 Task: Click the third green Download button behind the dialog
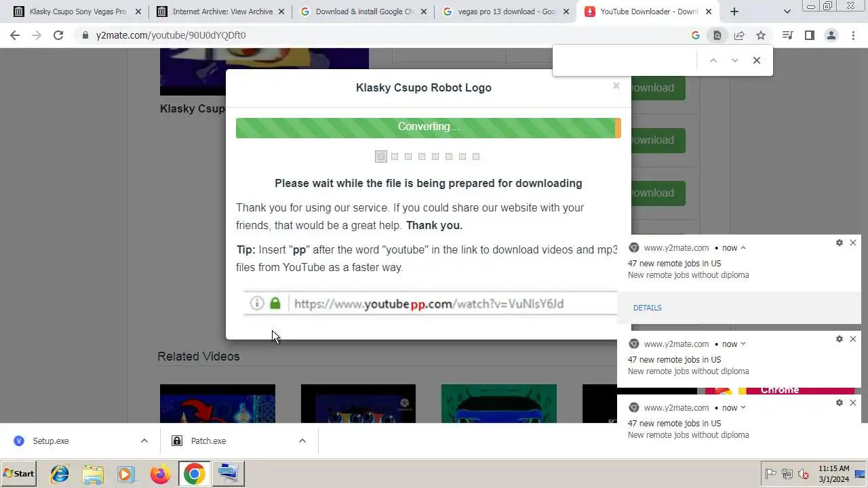click(x=658, y=193)
